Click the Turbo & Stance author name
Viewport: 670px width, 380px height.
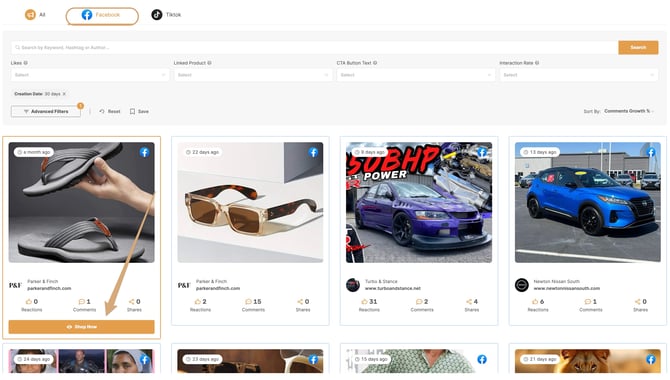(x=381, y=281)
